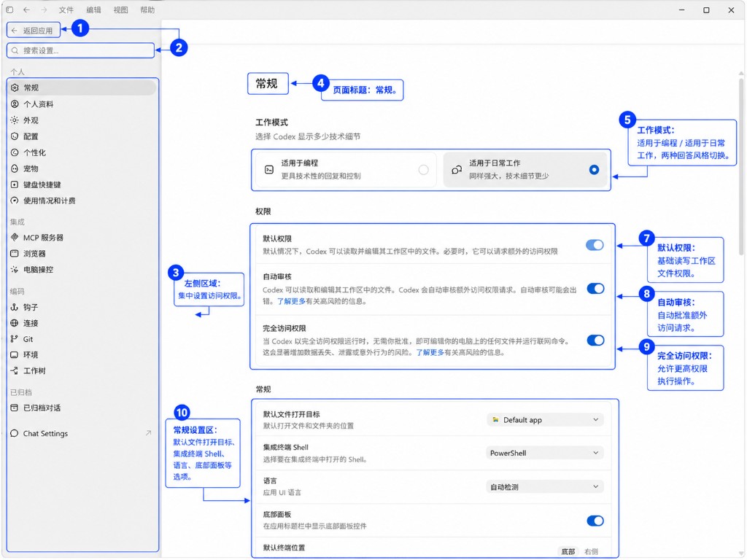This screenshot has height=560, width=747.
Task: Click the pet icon beside 宠物
Action: pos(15,168)
